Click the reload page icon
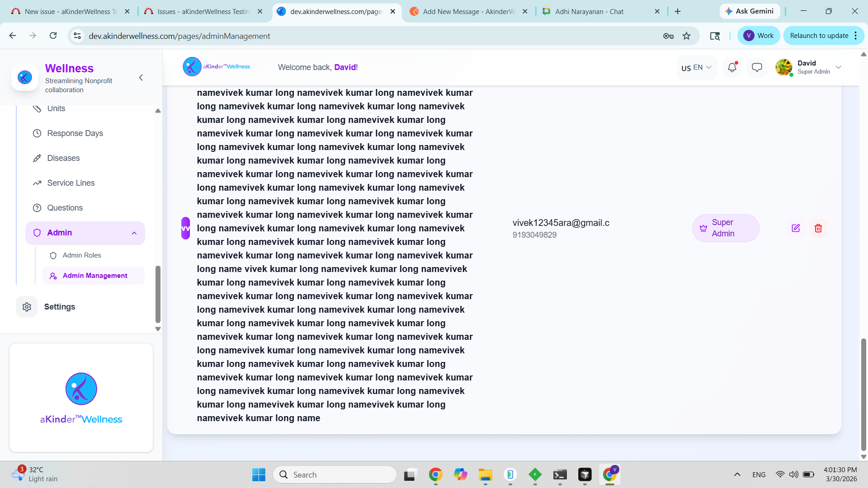Image resolution: width=868 pixels, height=488 pixels. pyautogui.click(x=53, y=36)
